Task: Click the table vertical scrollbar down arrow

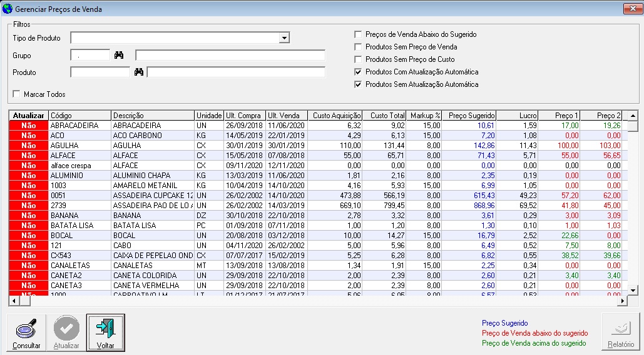Action: point(633,290)
